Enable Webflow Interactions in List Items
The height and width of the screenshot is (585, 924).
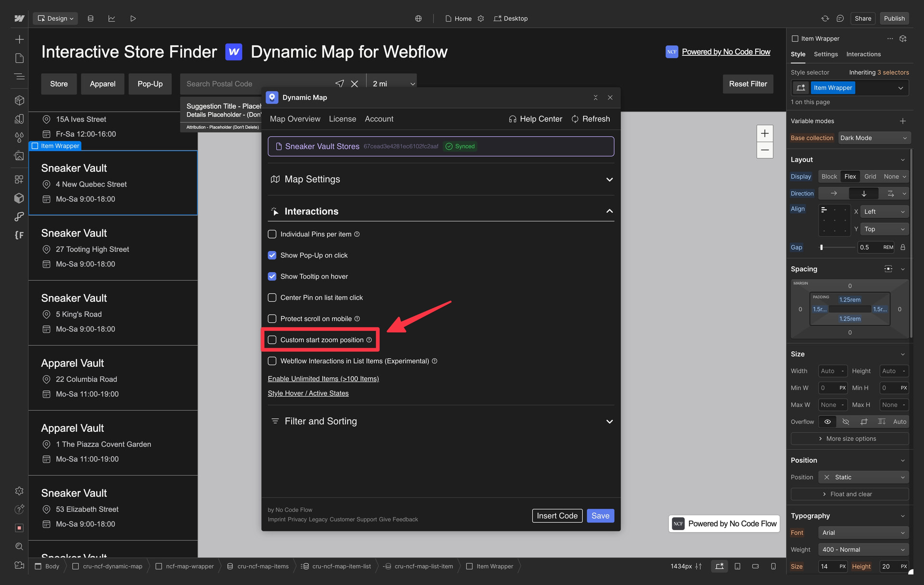click(272, 361)
